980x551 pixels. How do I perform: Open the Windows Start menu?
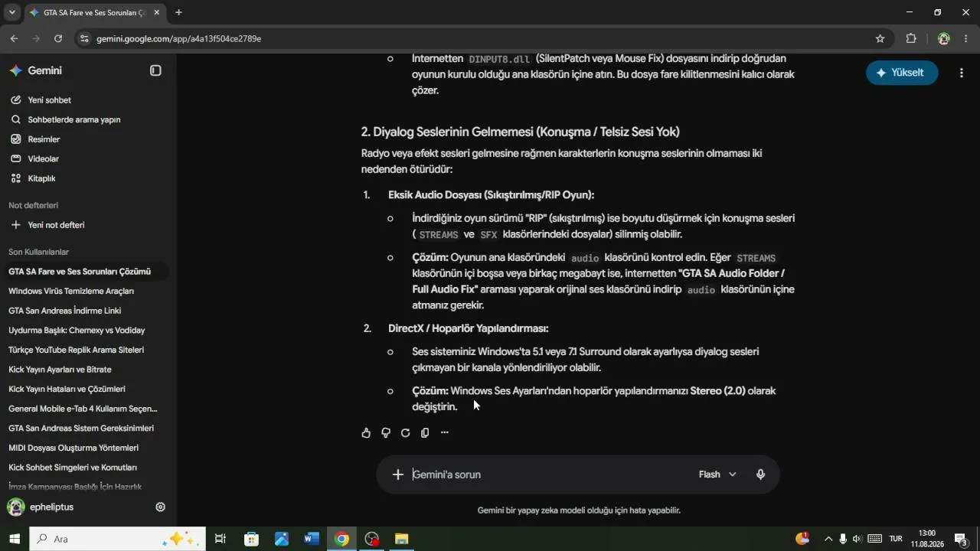tap(15, 539)
